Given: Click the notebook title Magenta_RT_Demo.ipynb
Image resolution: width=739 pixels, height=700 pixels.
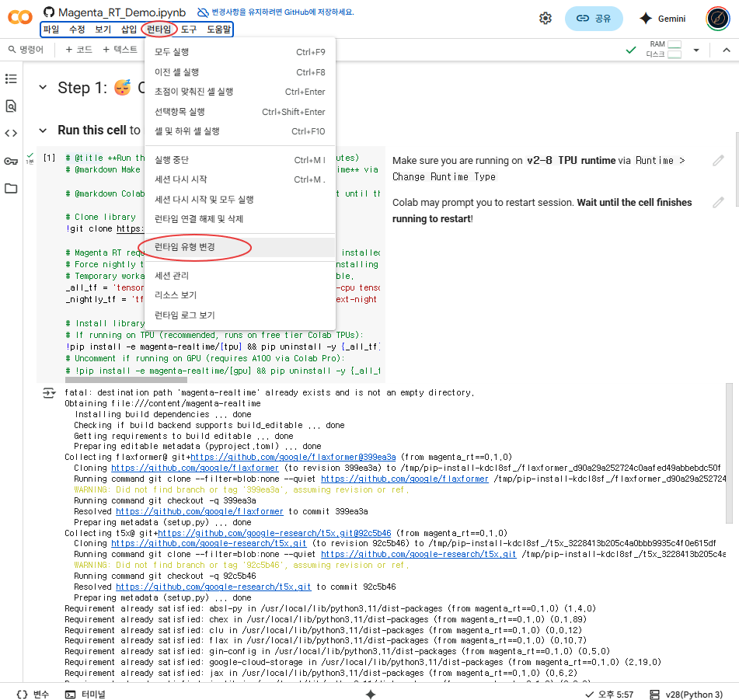Looking at the screenshot, I should pos(122,12).
